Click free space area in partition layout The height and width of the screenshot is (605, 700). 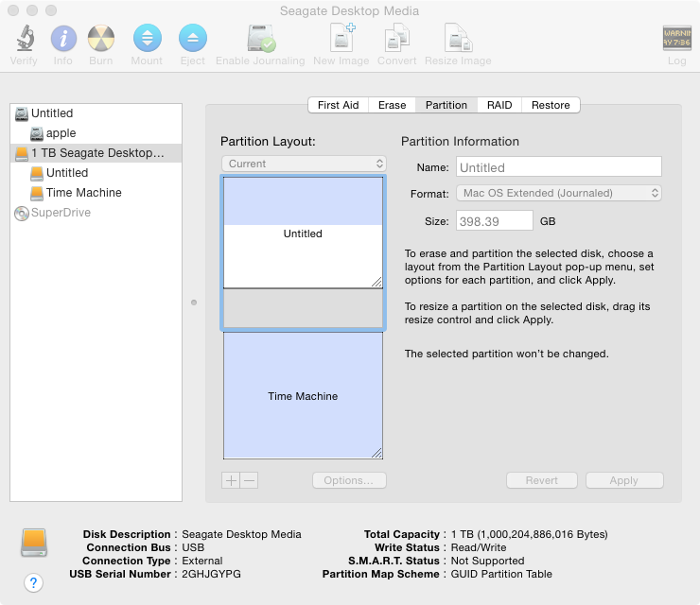303,308
